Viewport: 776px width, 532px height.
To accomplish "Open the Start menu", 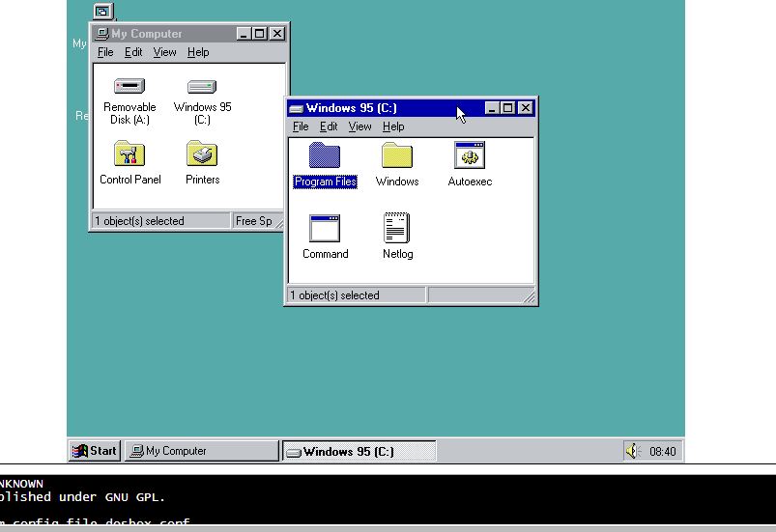I will click(x=94, y=451).
